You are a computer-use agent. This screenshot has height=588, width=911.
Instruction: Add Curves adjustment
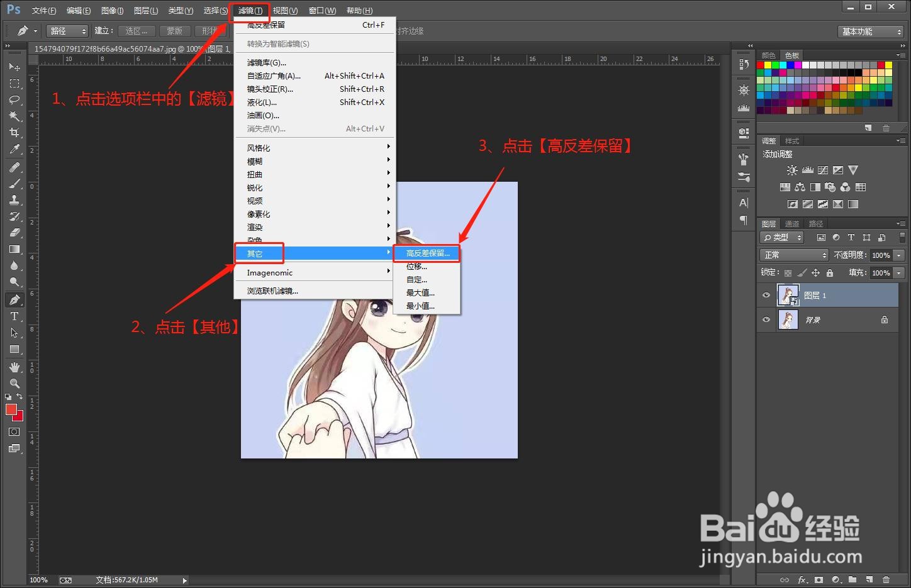click(x=822, y=170)
